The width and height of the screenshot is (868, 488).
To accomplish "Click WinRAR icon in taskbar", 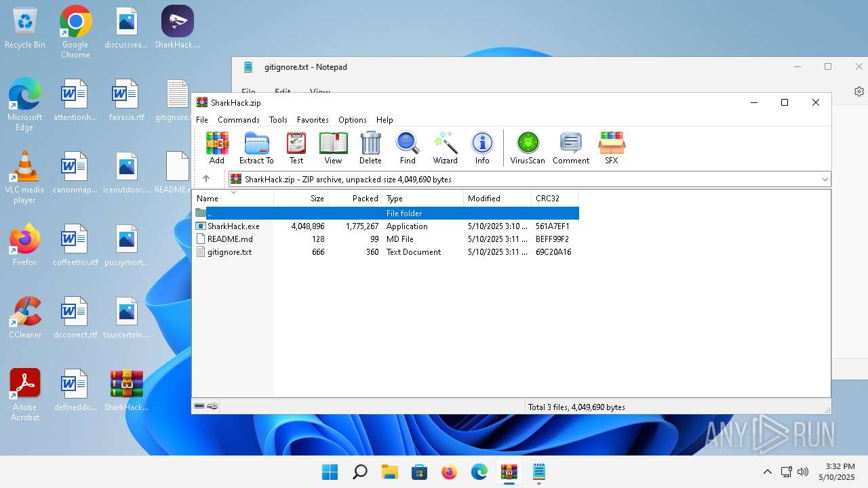I will (509, 472).
